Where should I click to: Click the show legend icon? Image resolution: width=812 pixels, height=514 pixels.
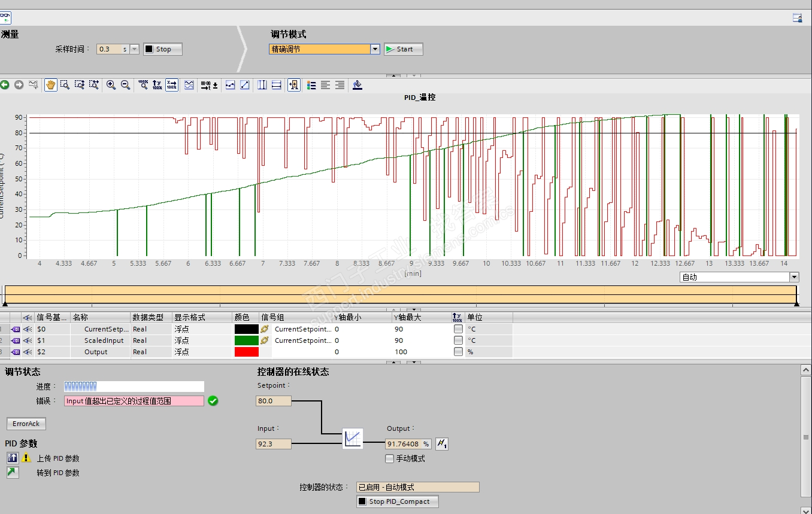tap(311, 85)
